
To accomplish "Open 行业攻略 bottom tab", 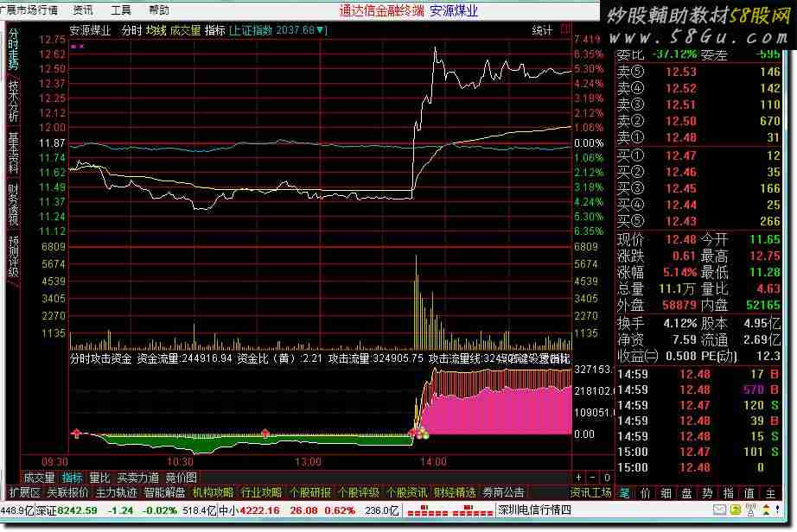I will [x=261, y=492].
